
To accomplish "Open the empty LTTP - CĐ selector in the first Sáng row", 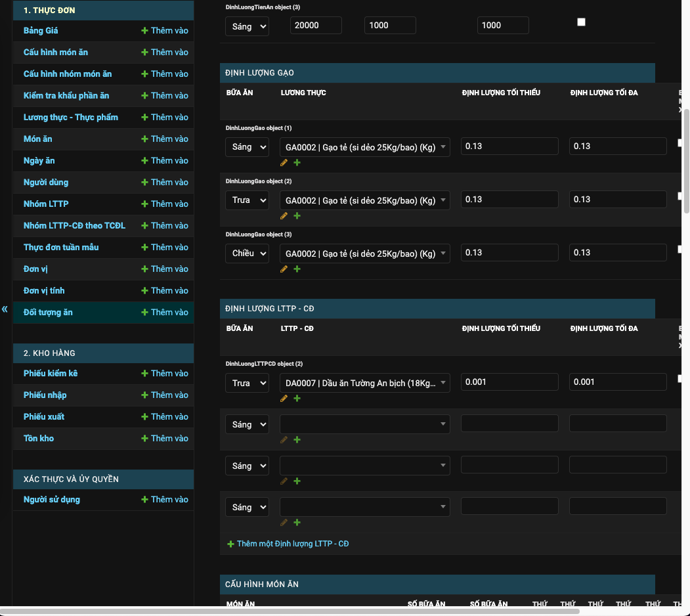I will [x=364, y=424].
